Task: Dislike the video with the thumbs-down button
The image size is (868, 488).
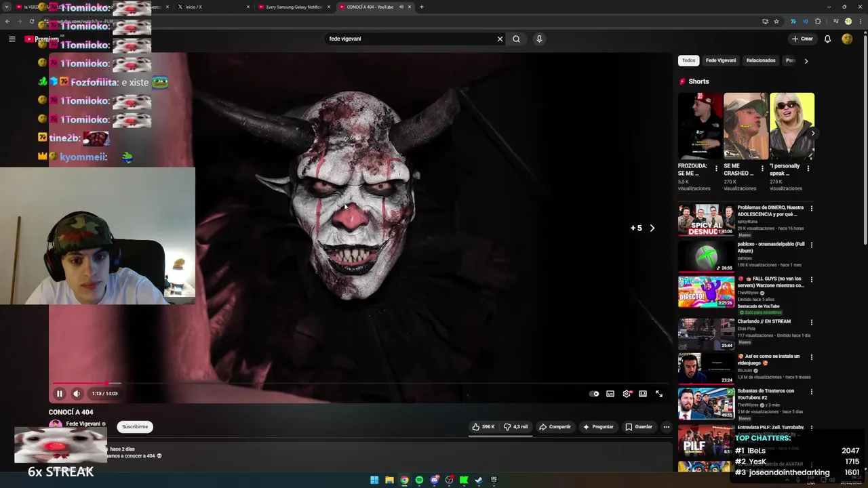Action: pyautogui.click(x=516, y=427)
